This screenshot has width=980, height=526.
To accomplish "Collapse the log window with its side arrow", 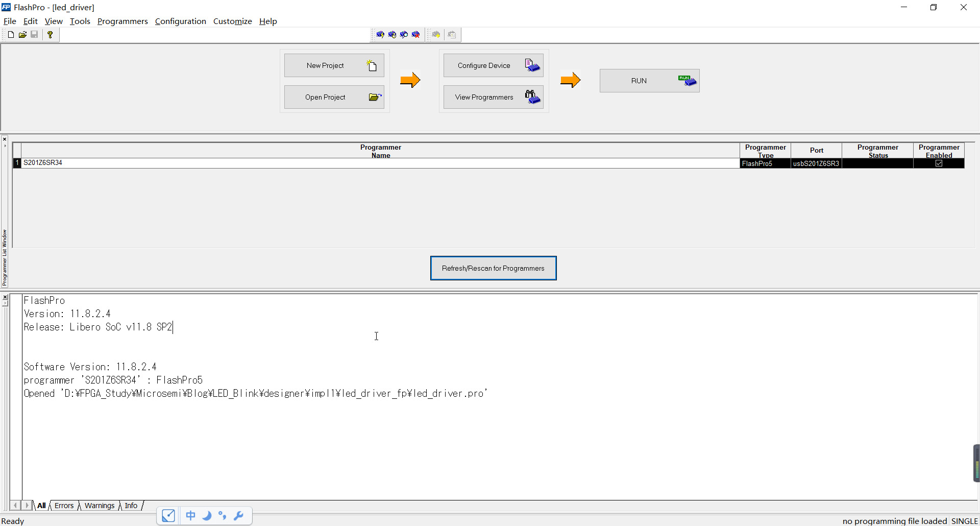I will tap(5, 302).
